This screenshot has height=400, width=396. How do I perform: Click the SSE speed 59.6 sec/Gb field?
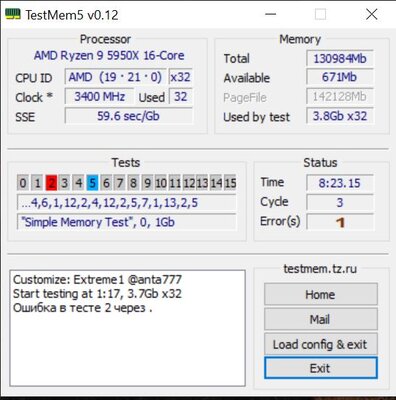(x=129, y=116)
